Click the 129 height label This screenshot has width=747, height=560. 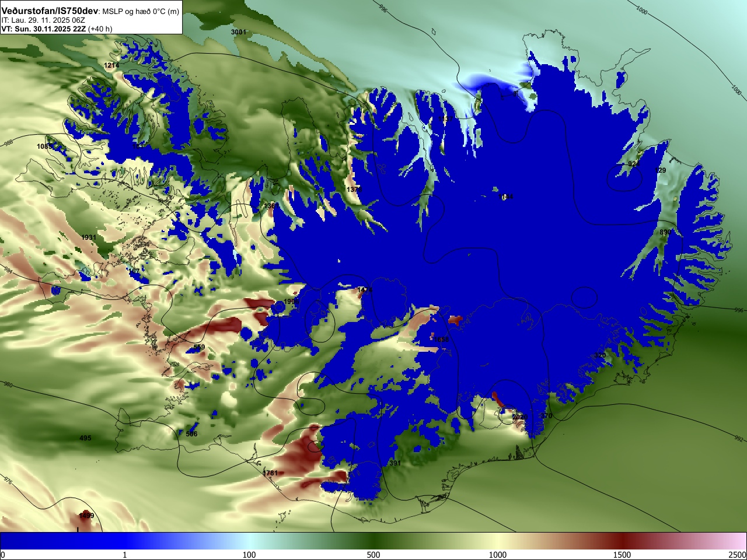pos(661,170)
